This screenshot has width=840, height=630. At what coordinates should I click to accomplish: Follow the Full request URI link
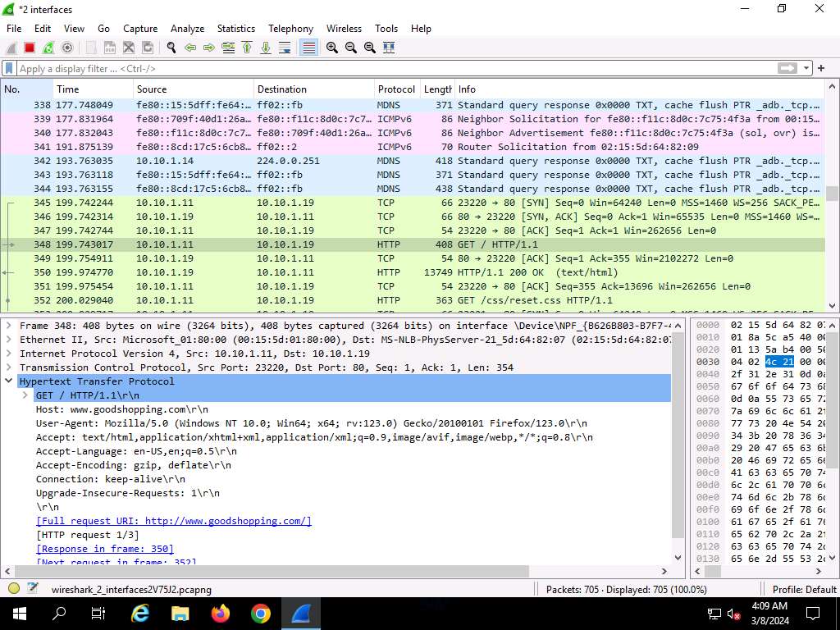(x=173, y=521)
